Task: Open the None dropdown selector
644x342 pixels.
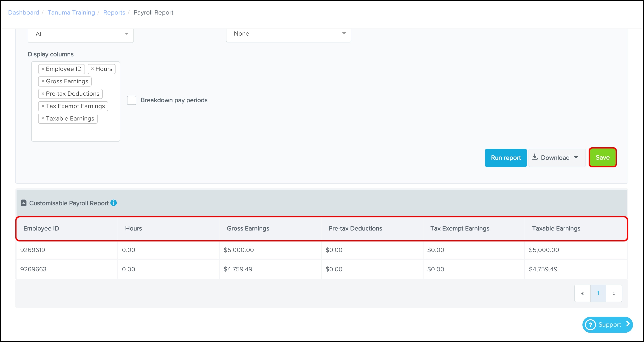Action: tap(288, 34)
